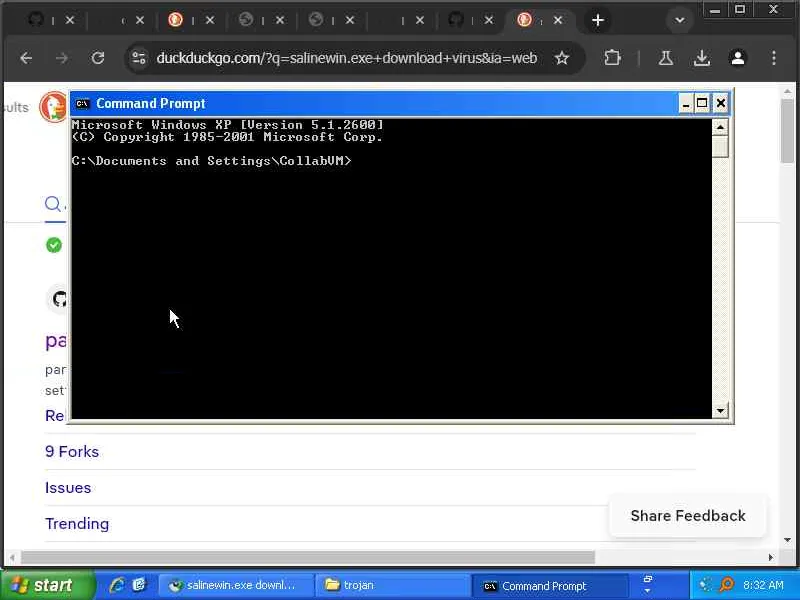Click the horizontal scrollbar left arrow
The width and height of the screenshot is (800, 600).
point(12,558)
